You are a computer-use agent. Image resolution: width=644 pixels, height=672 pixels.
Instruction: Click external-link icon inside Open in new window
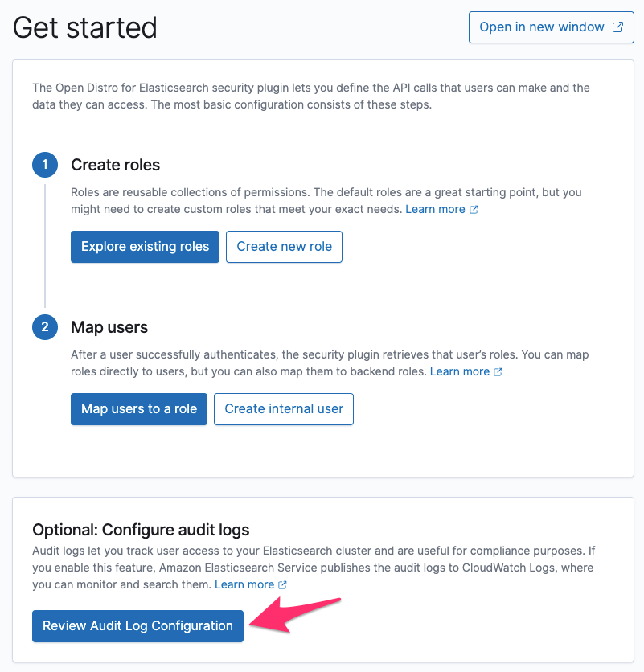617,27
